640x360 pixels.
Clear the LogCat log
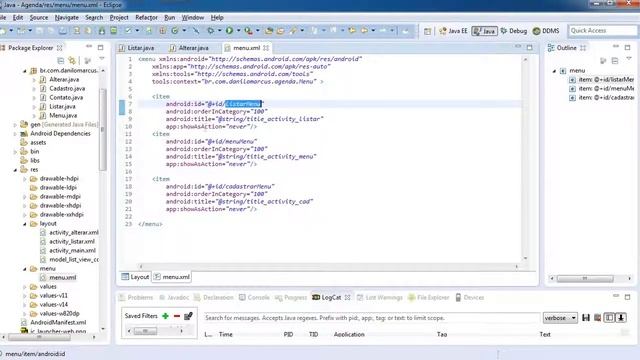click(x=598, y=318)
